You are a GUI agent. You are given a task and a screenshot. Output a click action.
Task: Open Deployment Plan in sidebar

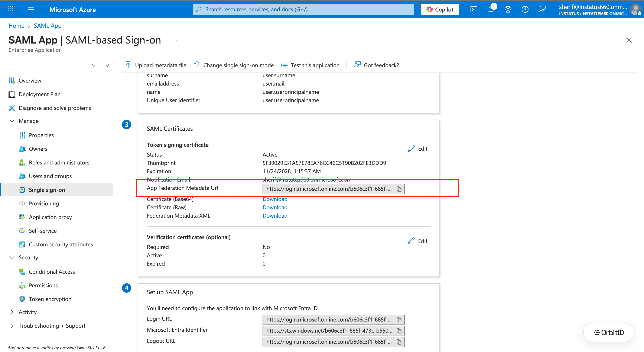pyautogui.click(x=39, y=94)
